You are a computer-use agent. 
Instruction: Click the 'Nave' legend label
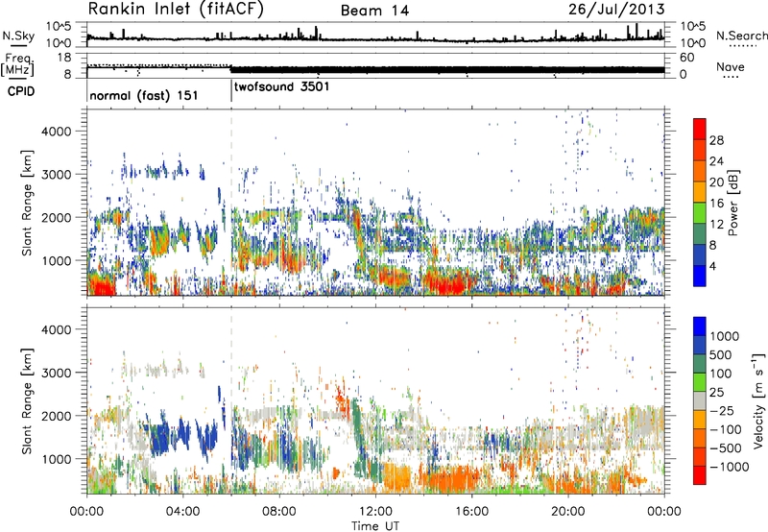click(731, 66)
